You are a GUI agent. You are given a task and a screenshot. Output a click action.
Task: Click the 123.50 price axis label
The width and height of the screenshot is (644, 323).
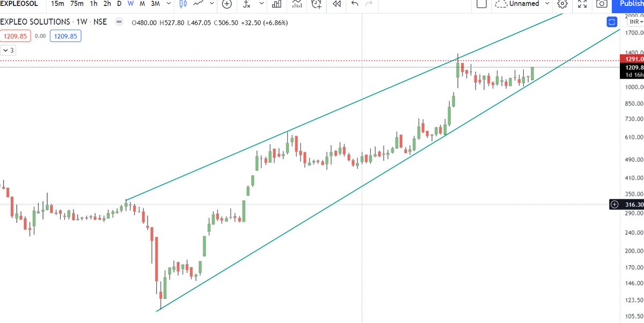click(634, 300)
